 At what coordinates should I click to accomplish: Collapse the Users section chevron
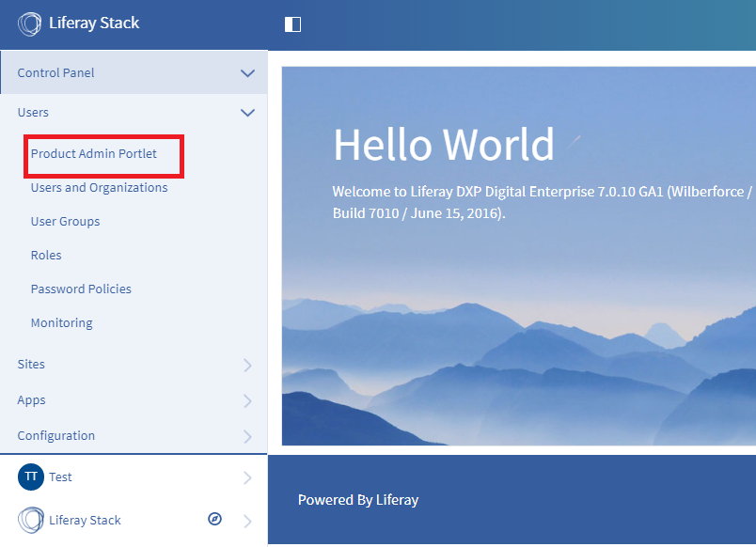pos(247,112)
